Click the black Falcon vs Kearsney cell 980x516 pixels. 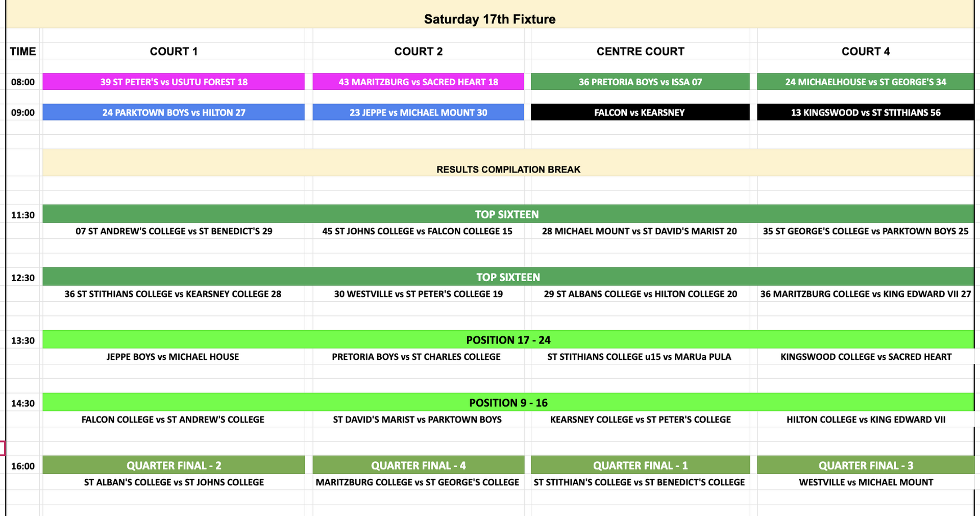point(640,113)
